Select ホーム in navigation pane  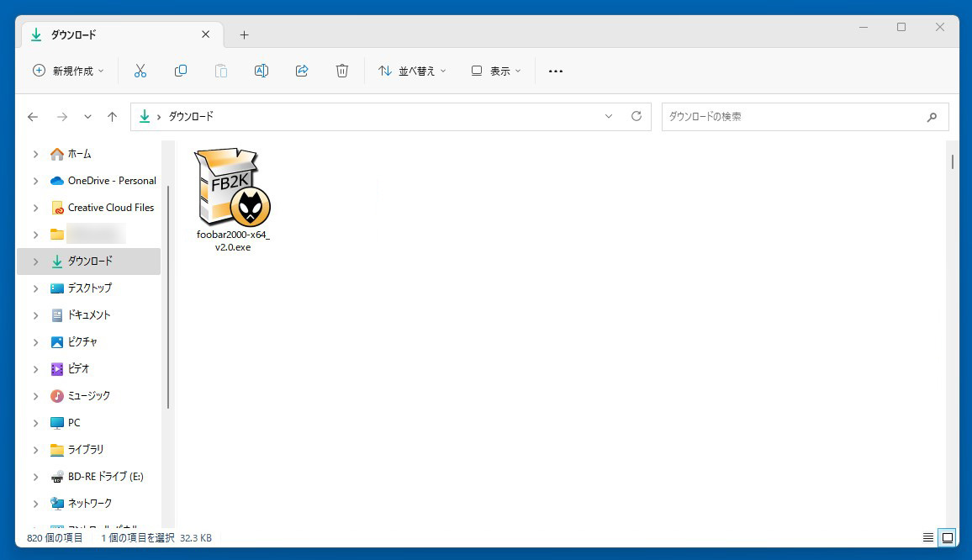79,154
